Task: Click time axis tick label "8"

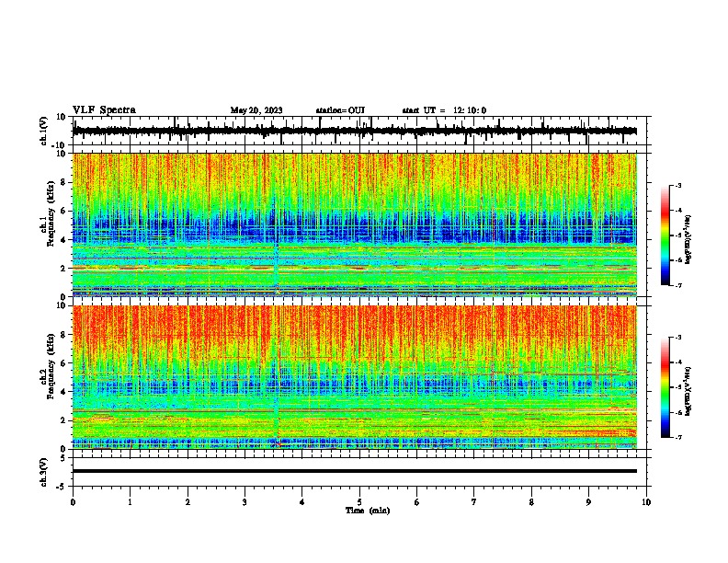Action: (531, 502)
